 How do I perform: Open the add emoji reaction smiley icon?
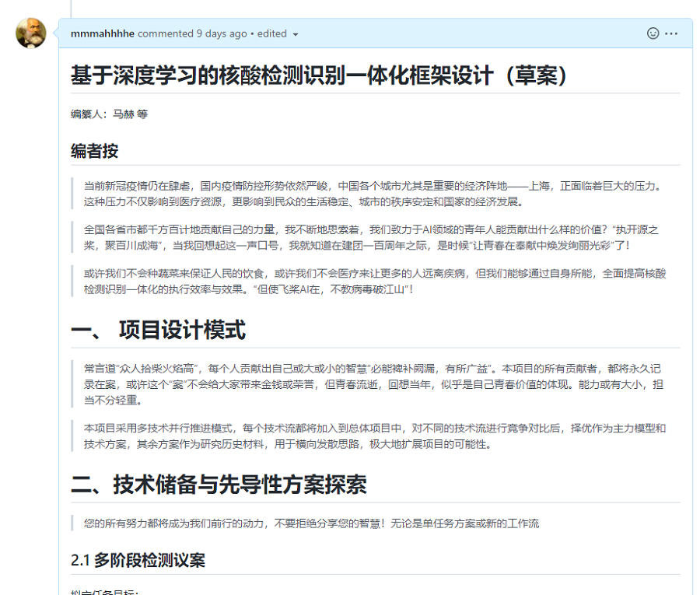coord(653,33)
